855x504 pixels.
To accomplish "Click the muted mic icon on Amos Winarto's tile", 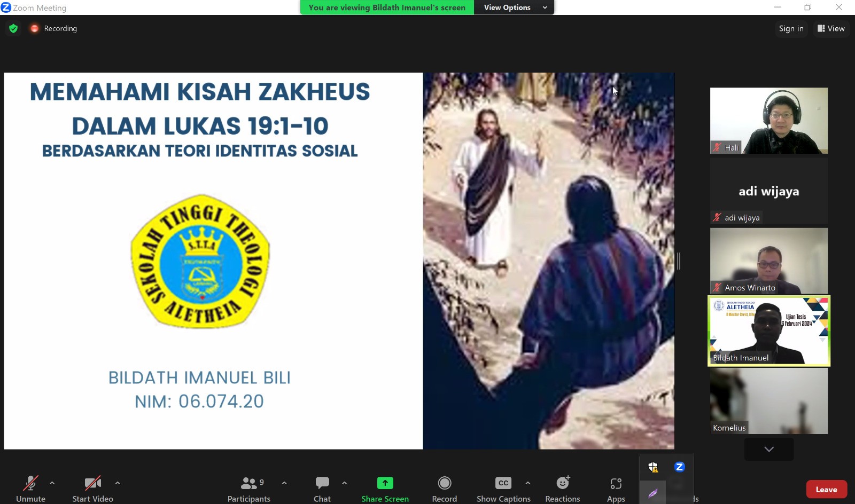I will click(x=717, y=287).
